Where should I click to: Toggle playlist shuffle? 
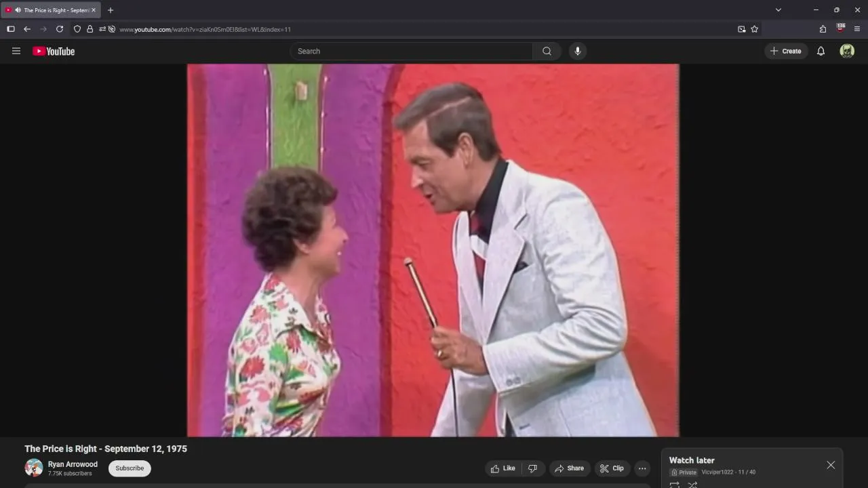pos(692,485)
